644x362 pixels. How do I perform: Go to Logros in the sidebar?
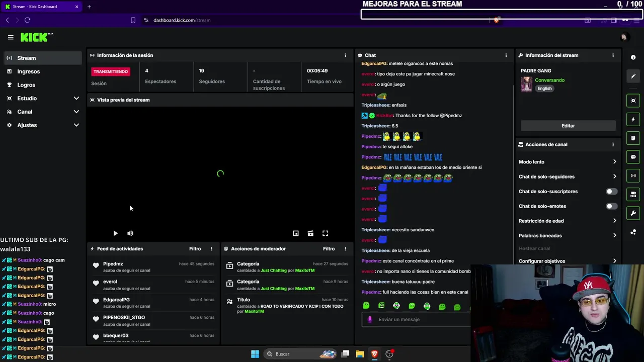(x=43, y=85)
